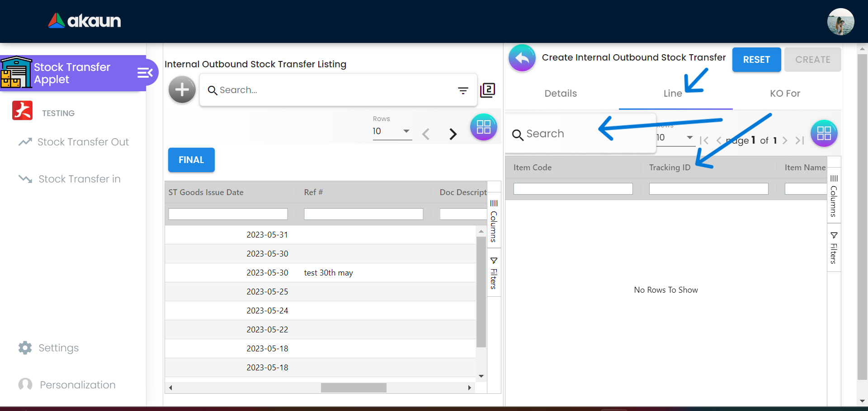Go to next page in listing
868x411 pixels.
click(x=453, y=134)
